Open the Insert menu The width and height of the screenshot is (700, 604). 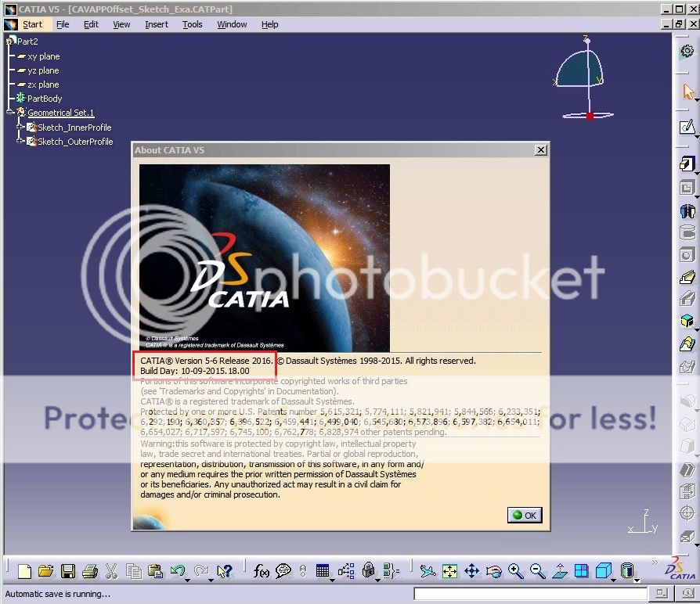pos(157,24)
